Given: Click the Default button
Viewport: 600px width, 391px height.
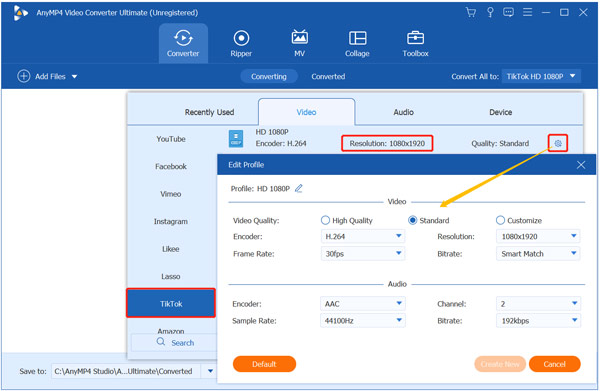Looking at the screenshot, I should (264, 364).
